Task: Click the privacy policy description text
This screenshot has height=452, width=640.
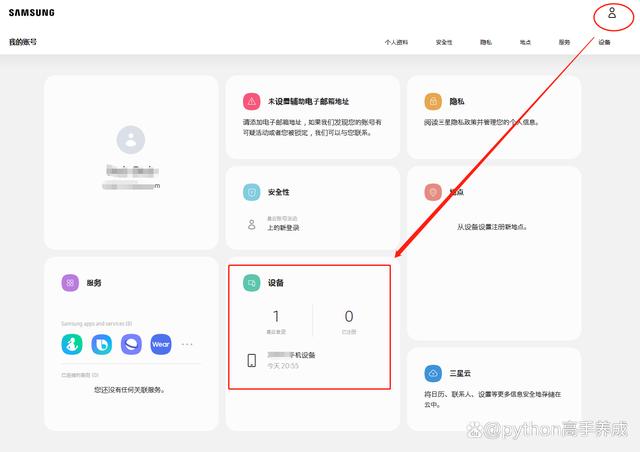Action: (x=482, y=122)
